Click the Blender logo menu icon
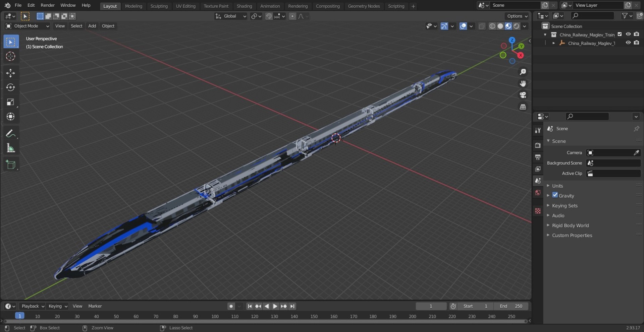 point(7,5)
